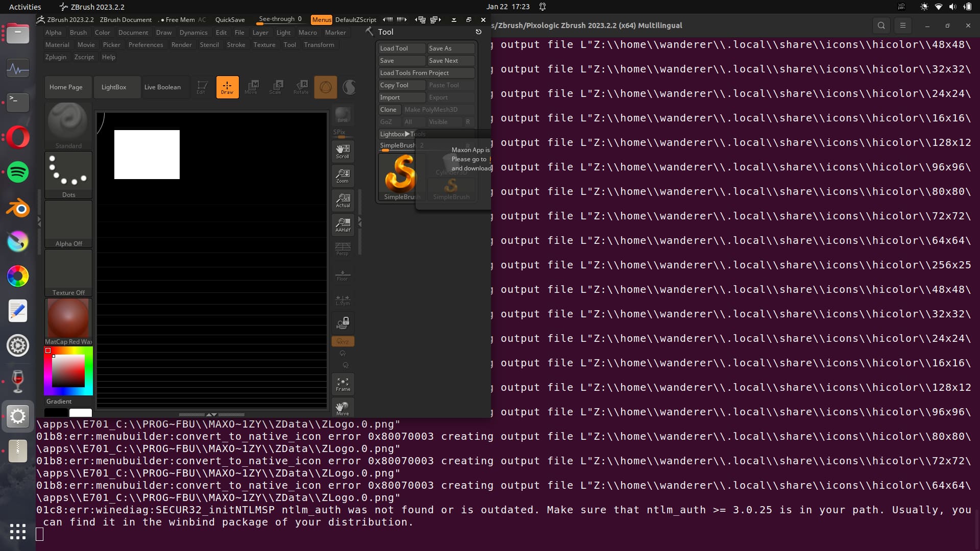Click the left tray divider arrows
This screenshot has width=980, height=551.
(x=39, y=221)
